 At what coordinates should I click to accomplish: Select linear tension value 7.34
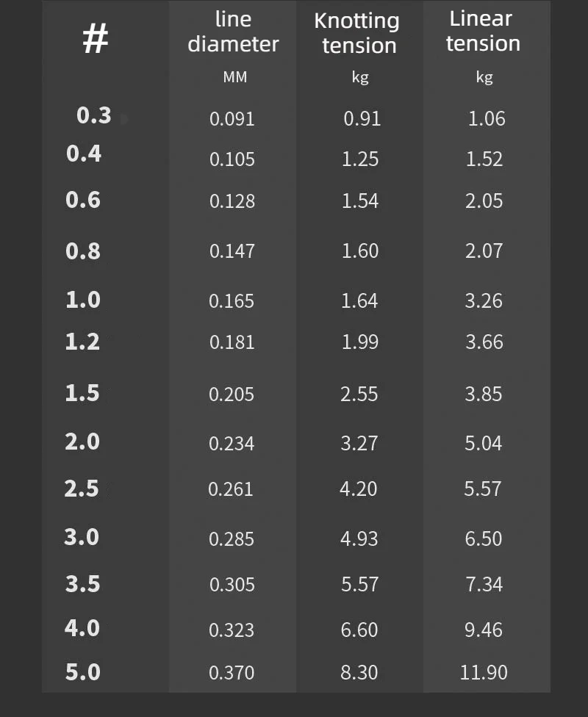[x=484, y=584]
